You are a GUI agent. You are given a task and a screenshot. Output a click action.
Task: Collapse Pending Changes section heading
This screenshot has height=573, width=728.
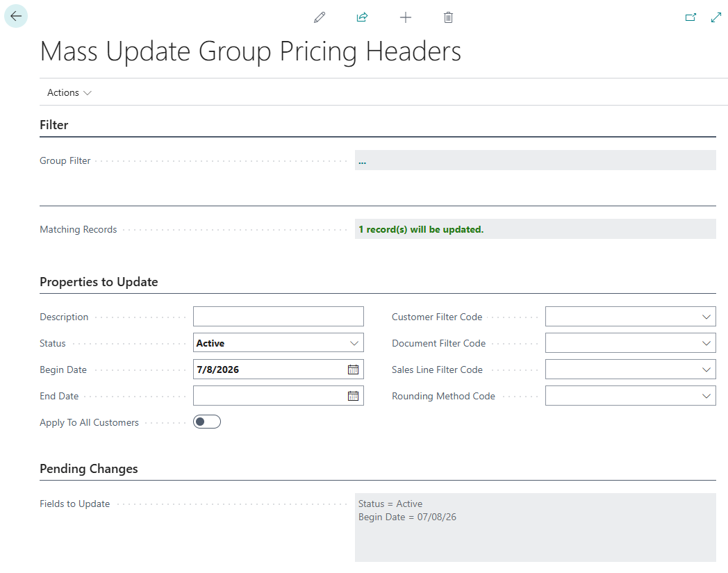89,469
